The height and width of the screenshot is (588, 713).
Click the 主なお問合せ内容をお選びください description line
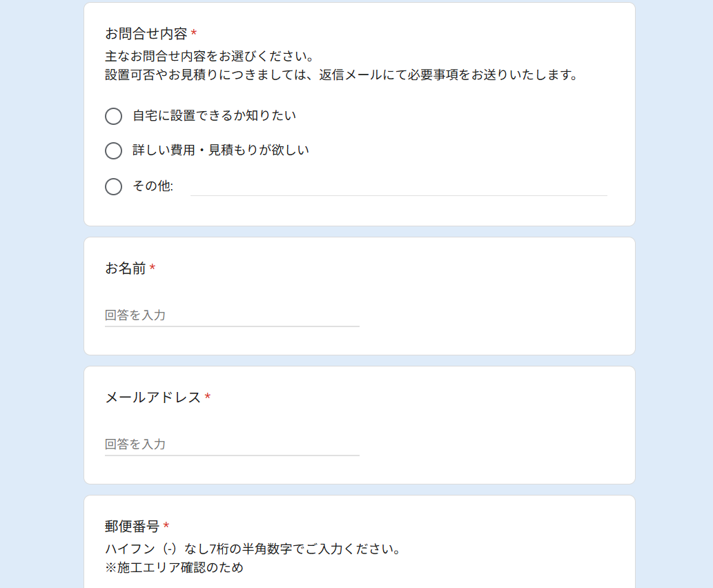[x=210, y=55]
